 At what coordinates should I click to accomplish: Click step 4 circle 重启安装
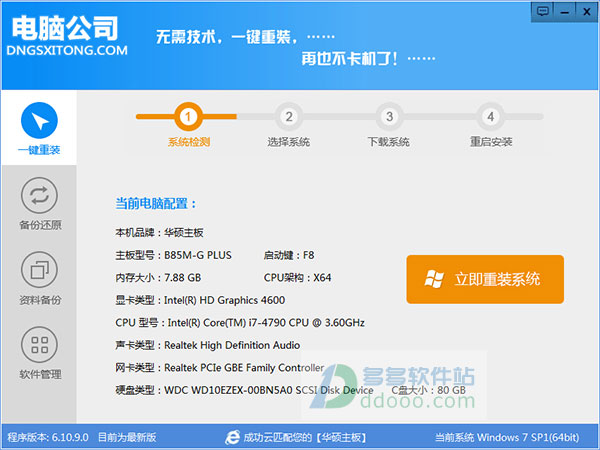491,116
